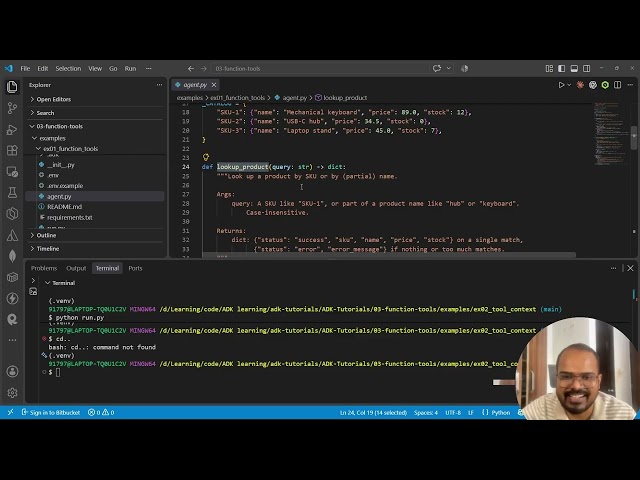Open the Run menu
The width and height of the screenshot is (640, 480).
click(x=130, y=69)
